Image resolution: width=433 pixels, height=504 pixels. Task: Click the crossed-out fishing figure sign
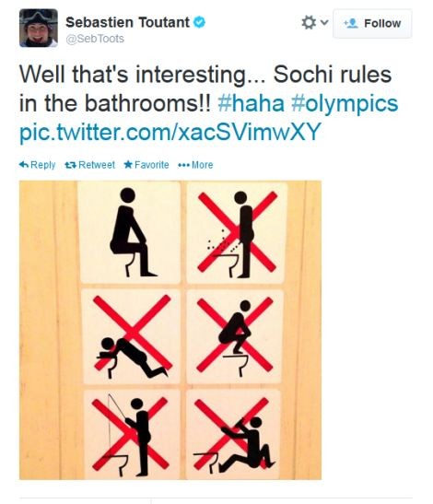[x=131, y=435]
